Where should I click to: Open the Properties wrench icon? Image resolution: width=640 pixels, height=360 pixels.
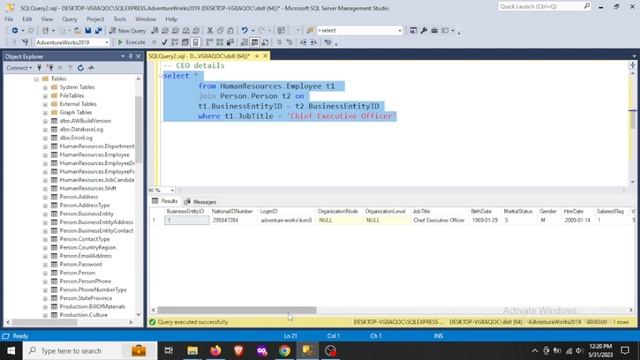[424, 31]
